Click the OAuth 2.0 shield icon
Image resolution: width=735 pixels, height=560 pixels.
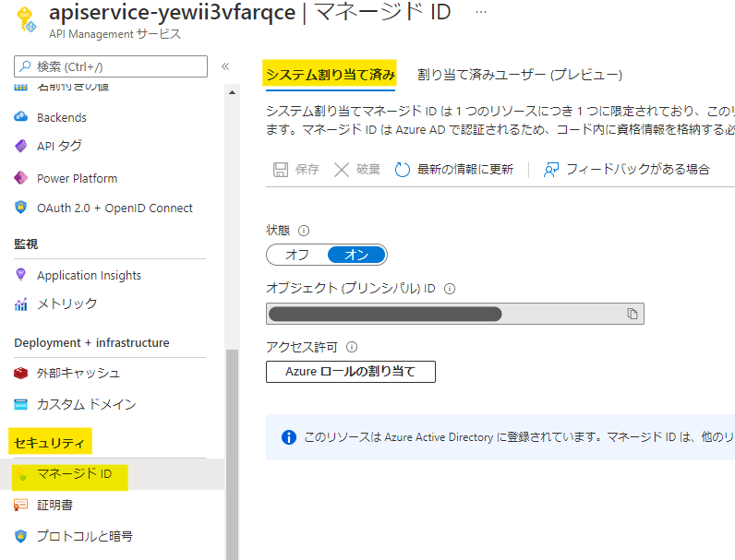click(x=21, y=208)
